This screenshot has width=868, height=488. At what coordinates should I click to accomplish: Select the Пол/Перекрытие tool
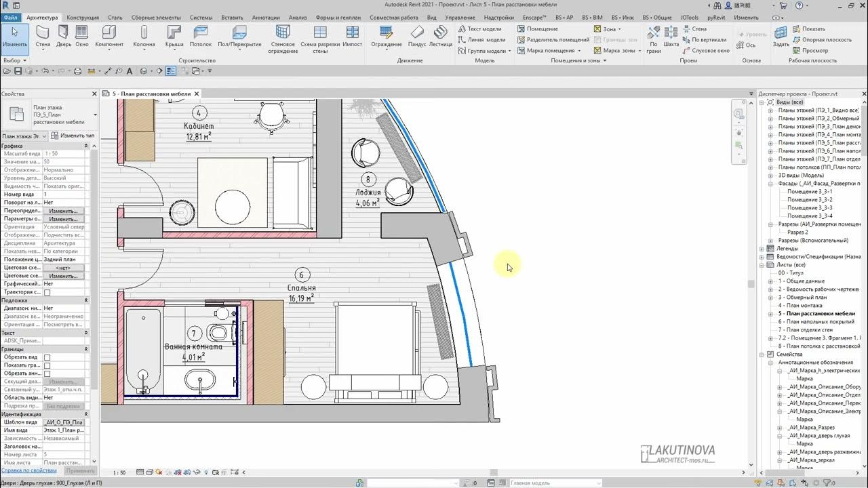[x=239, y=37]
